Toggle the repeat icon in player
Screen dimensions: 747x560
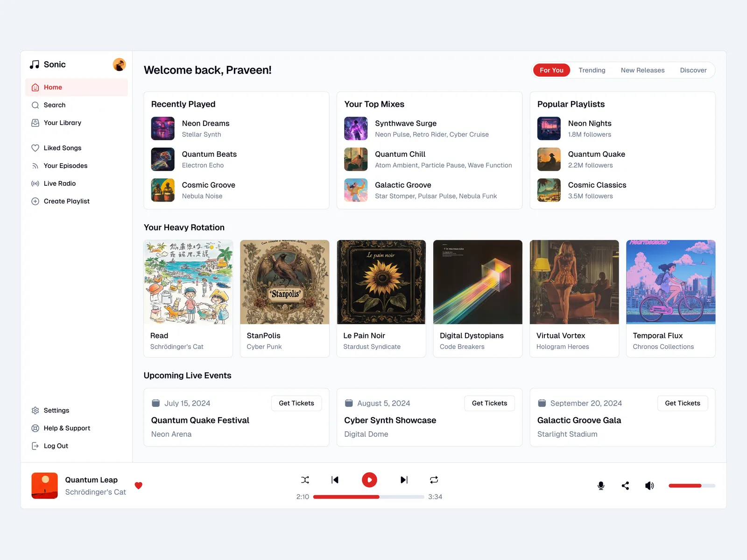[x=434, y=480]
